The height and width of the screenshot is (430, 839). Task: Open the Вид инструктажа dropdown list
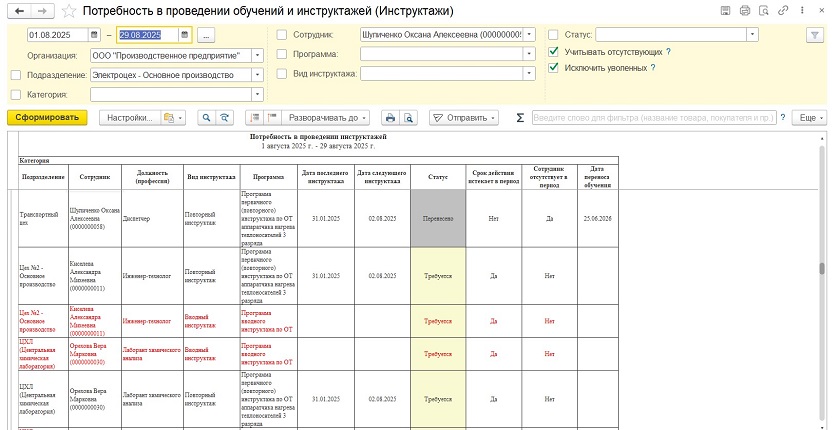[x=529, y=73]
